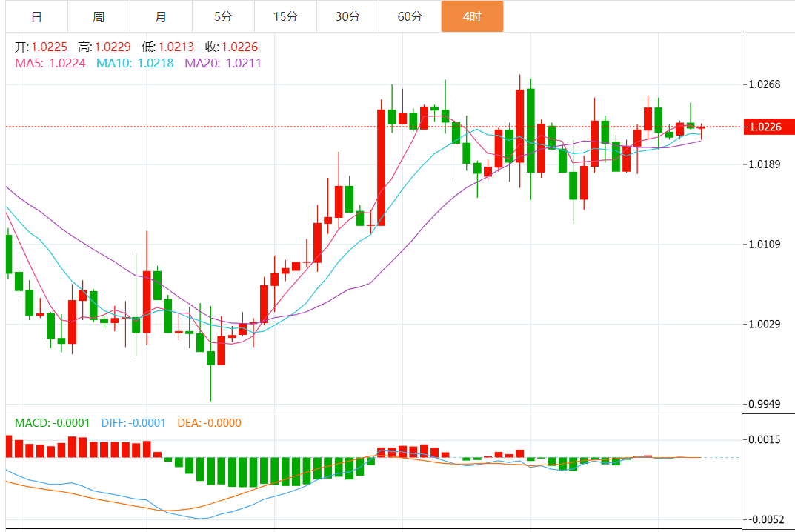The height and width of the screenshot is (532, 795).
Task: Click the -0.0052 MACD axis label
Action: tap(766, 520)
